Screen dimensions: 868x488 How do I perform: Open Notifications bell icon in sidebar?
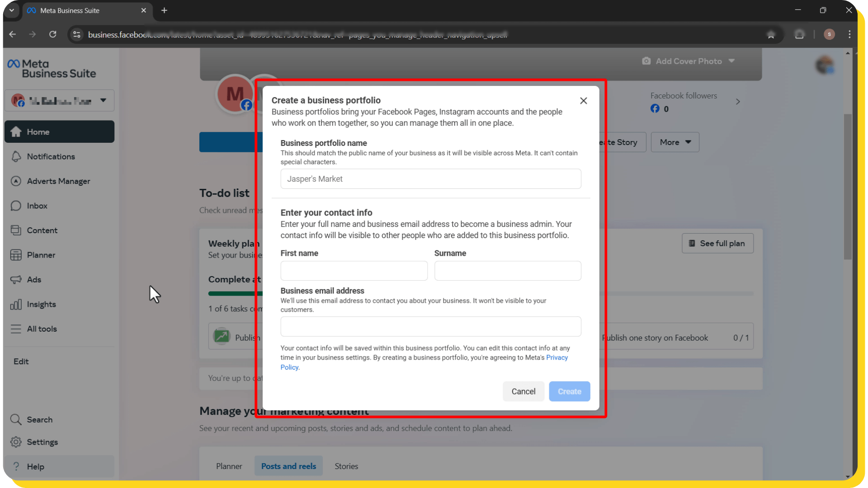(16, 156)
